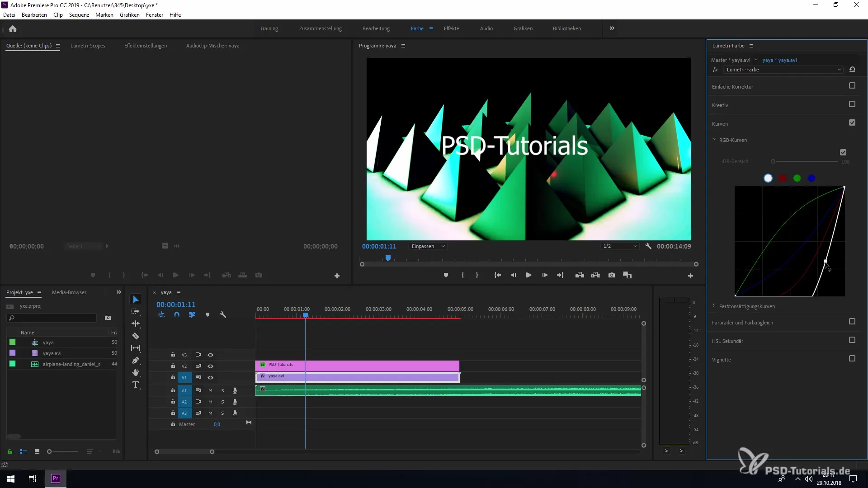Select the Ripple Edit tool
Viewport: 868px width, 488px height.
pos(136,324)
